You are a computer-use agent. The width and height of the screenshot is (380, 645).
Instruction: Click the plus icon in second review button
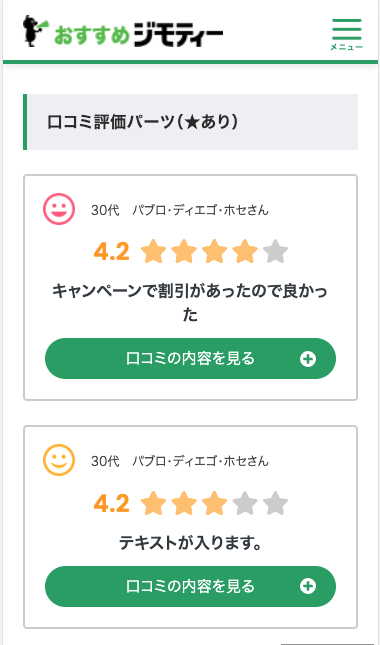coord(308,586)
